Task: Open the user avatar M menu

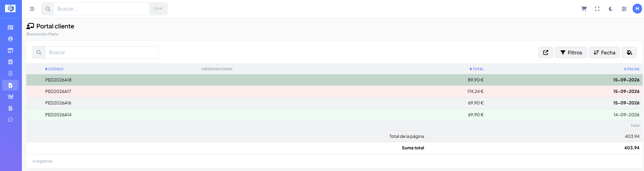Action: (637, 9)
